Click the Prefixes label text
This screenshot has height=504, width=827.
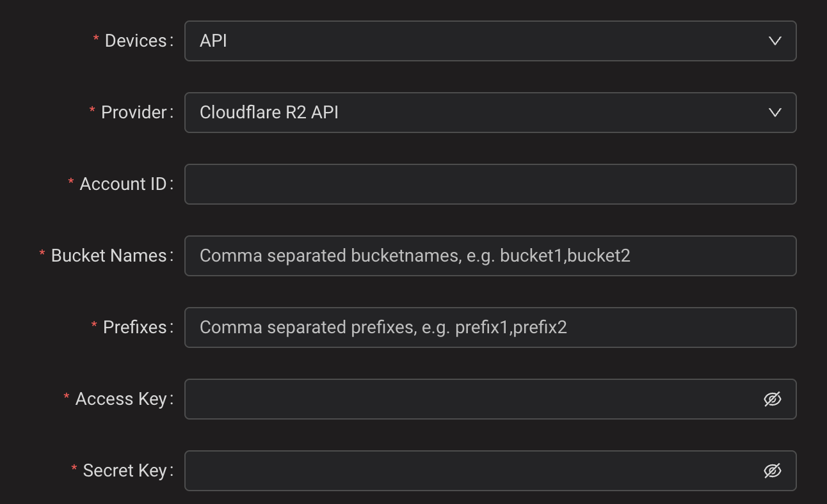[135, 327]
